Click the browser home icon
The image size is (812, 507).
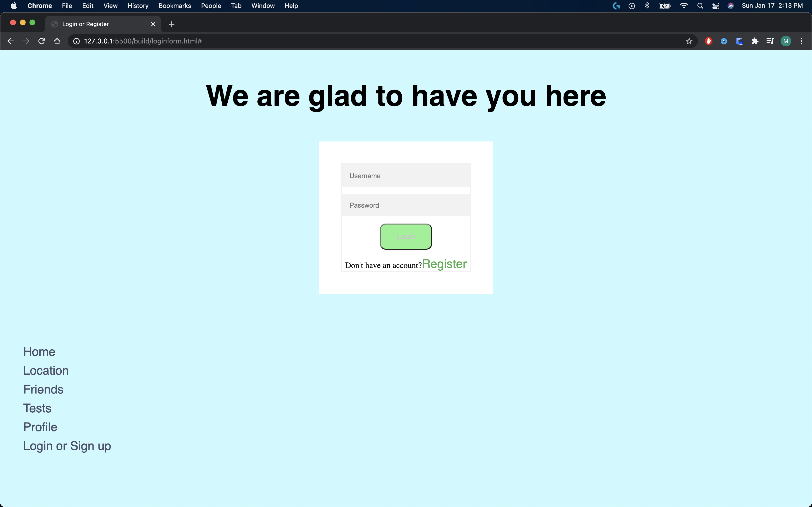click(x=57, y=41)
